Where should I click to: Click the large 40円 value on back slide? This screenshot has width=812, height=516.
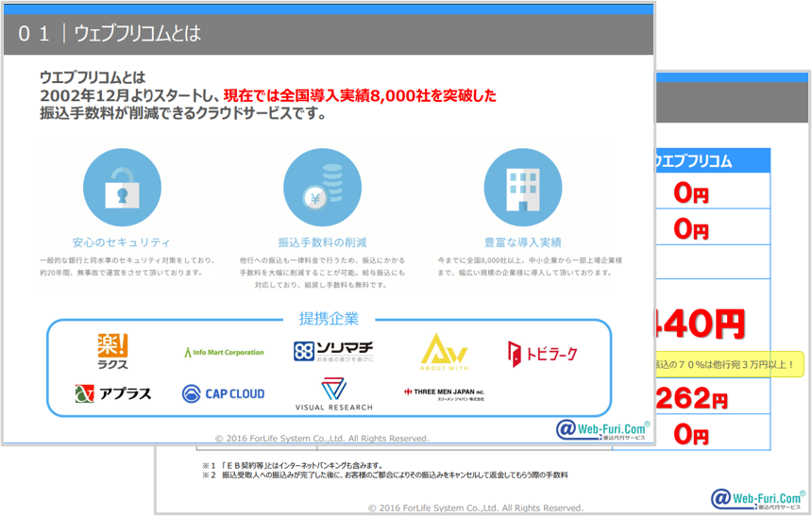point(700,325)
